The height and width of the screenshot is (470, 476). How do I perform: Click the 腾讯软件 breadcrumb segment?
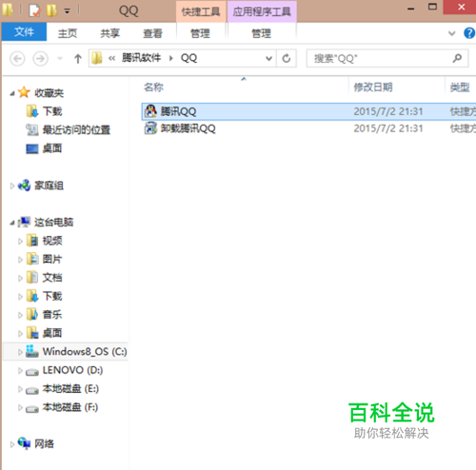pyautogui.click(x=141, y=58)
